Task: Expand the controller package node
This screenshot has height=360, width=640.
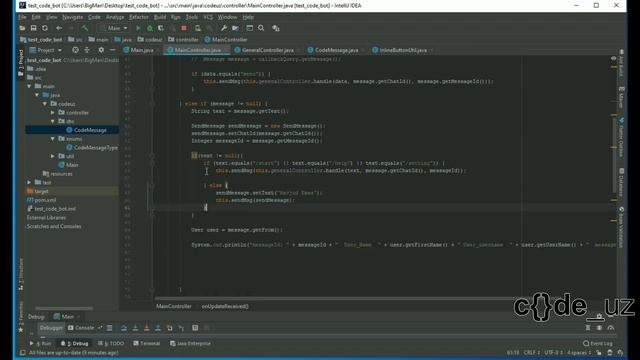Action: coord(53,112)
